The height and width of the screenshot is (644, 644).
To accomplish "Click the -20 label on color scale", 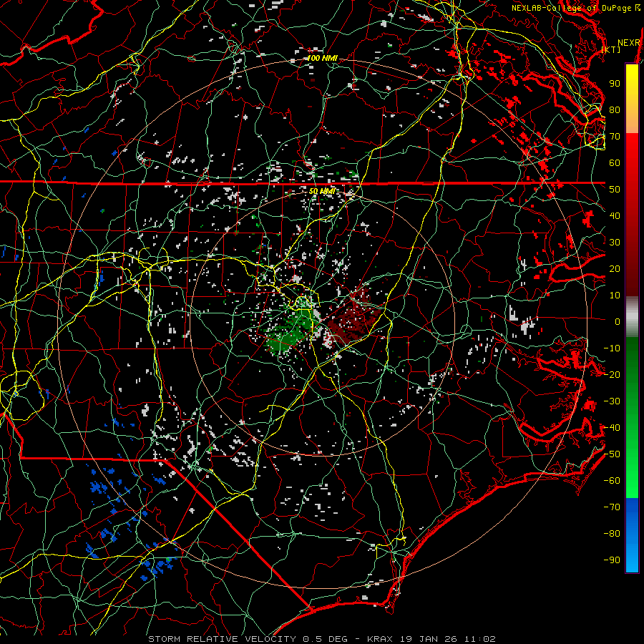I will (612, 375).
